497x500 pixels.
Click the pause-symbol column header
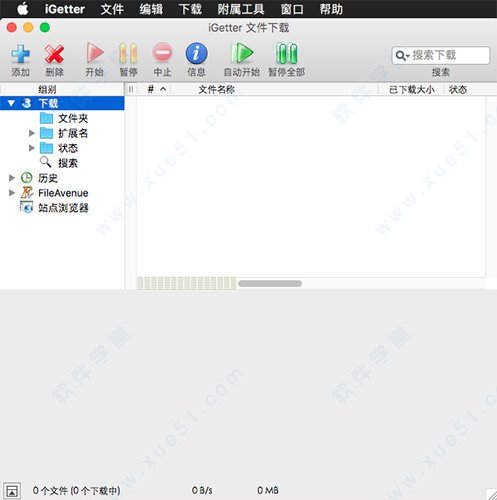pyautogui.click(x=131, y=89)
